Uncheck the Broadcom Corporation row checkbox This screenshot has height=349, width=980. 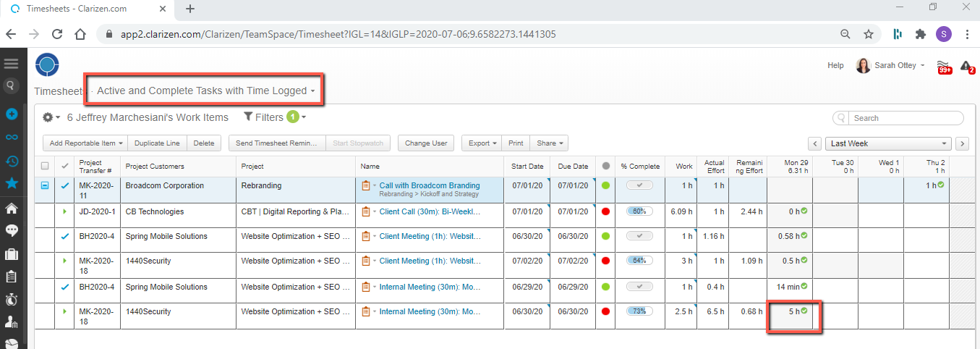(x=46, y=186)
